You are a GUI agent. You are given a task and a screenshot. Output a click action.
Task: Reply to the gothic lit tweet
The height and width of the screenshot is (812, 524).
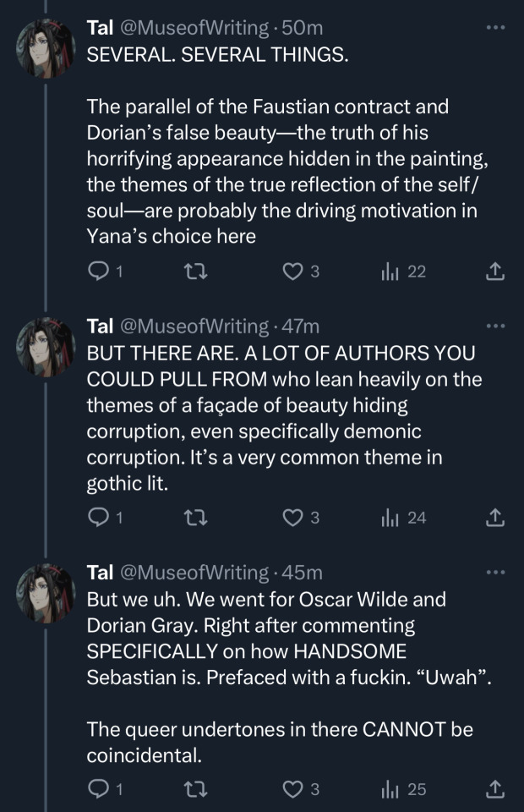point(99,518)
